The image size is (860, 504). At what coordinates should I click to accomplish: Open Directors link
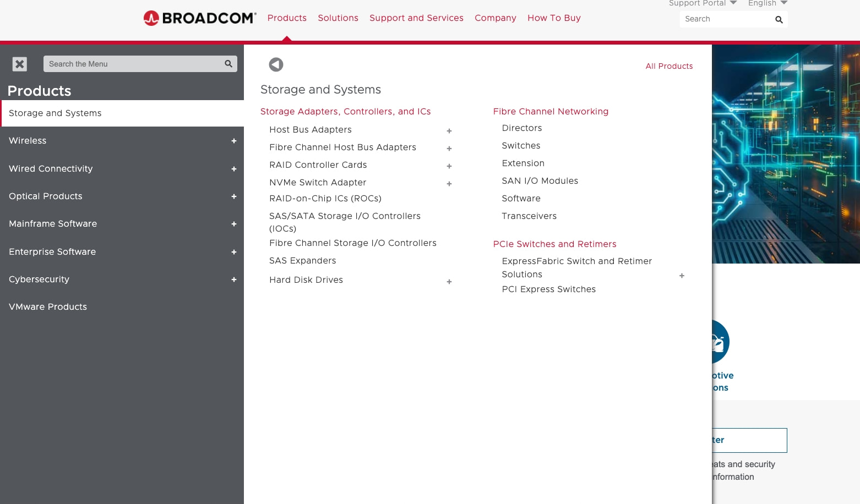pyautogui.click(x=522, y=128)
